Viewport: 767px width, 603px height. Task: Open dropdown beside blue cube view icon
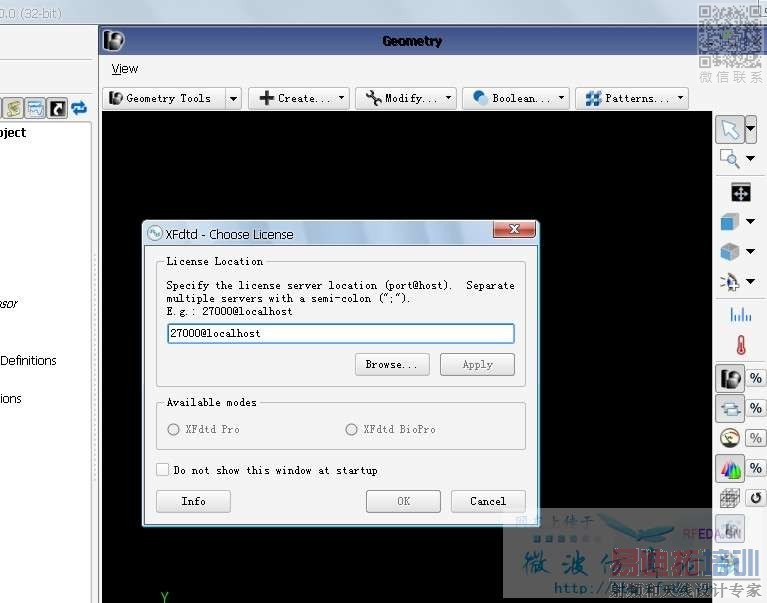click(750, 222)
